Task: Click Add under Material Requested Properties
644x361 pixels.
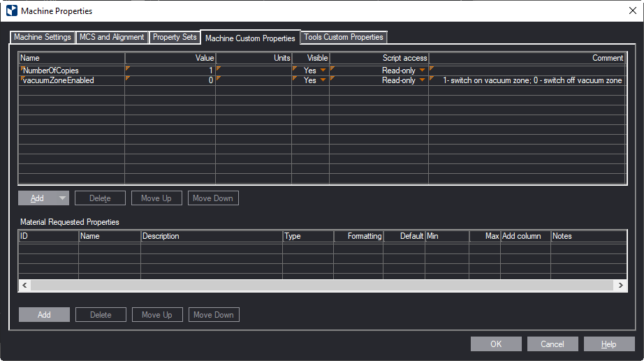Action: tap(44, 315)
